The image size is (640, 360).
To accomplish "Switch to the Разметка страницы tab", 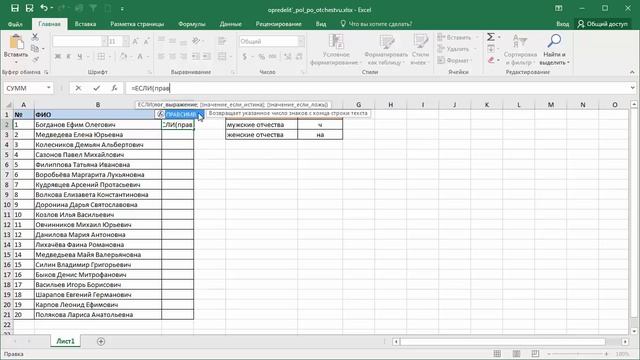I will 137,24.
